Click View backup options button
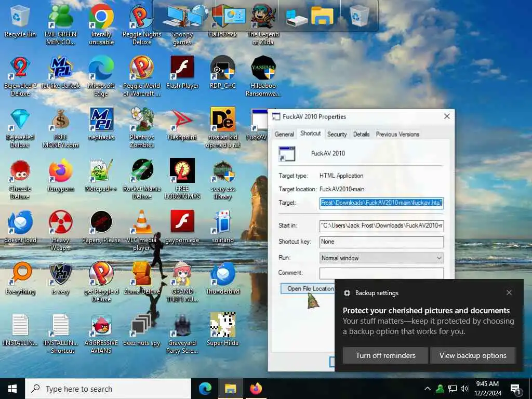This screenshot has width=532, height=399. [473, 355]
